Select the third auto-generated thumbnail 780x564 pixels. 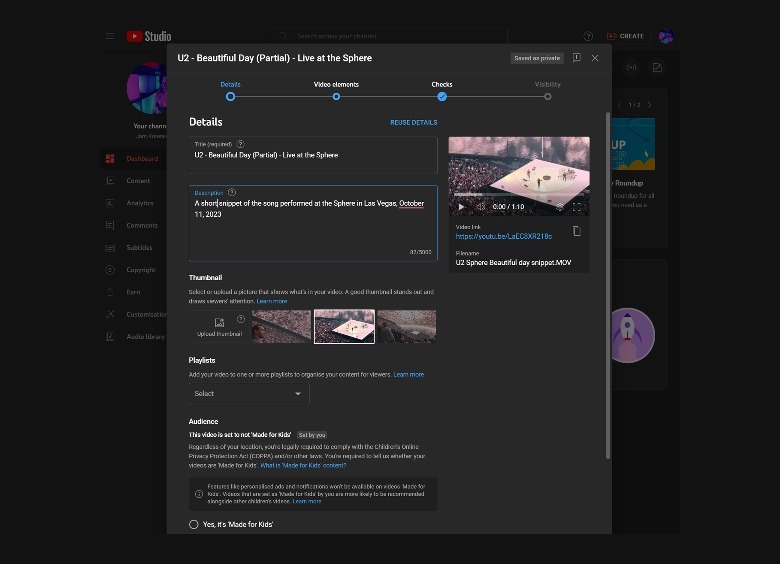[x=406, y=326]
